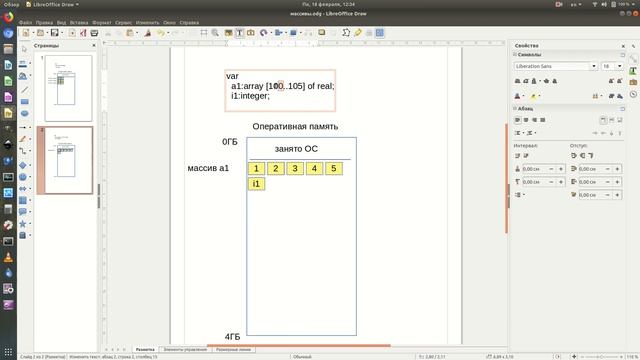
Task: Open the Формат menu
Action: (102, 22)
